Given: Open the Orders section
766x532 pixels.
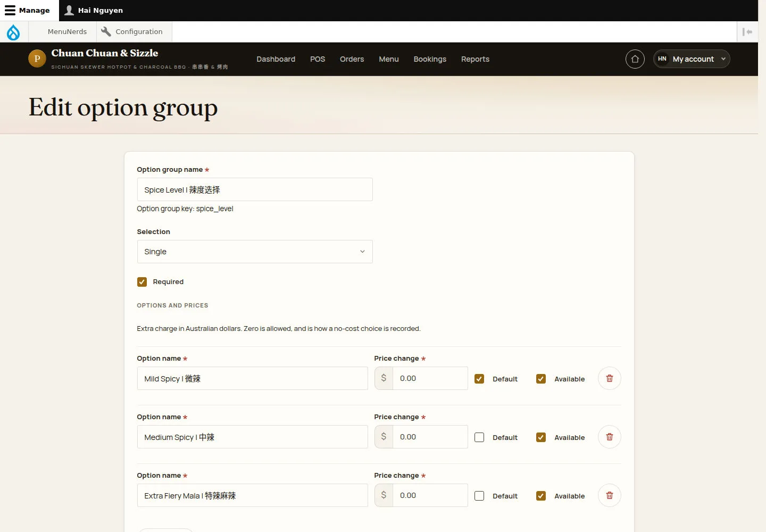Looking at the screenshot, I should (x=352, y=59).
